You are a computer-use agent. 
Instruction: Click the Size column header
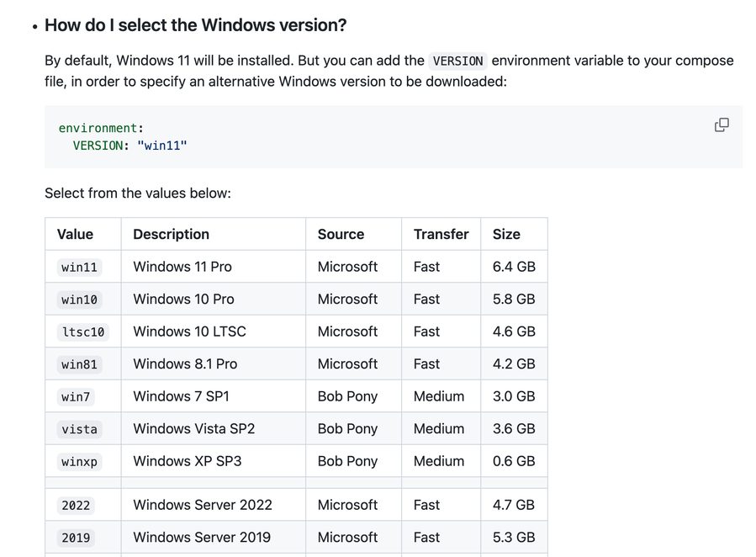(x=506, y=234)
